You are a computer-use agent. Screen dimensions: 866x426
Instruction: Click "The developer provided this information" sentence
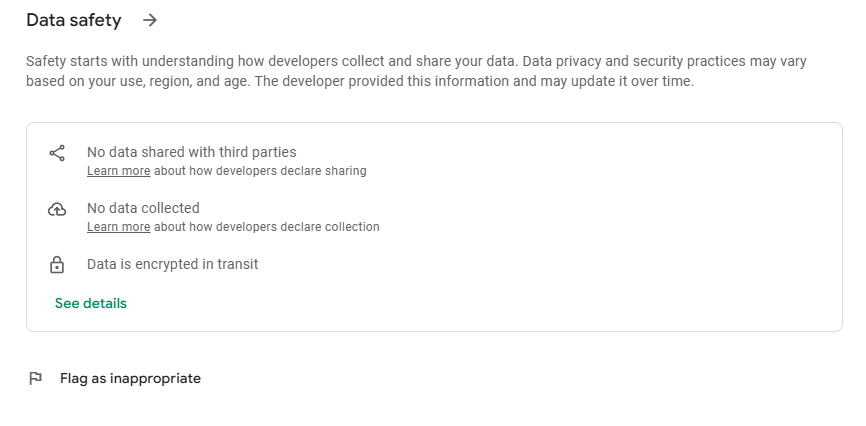click(x=474, y=81)
